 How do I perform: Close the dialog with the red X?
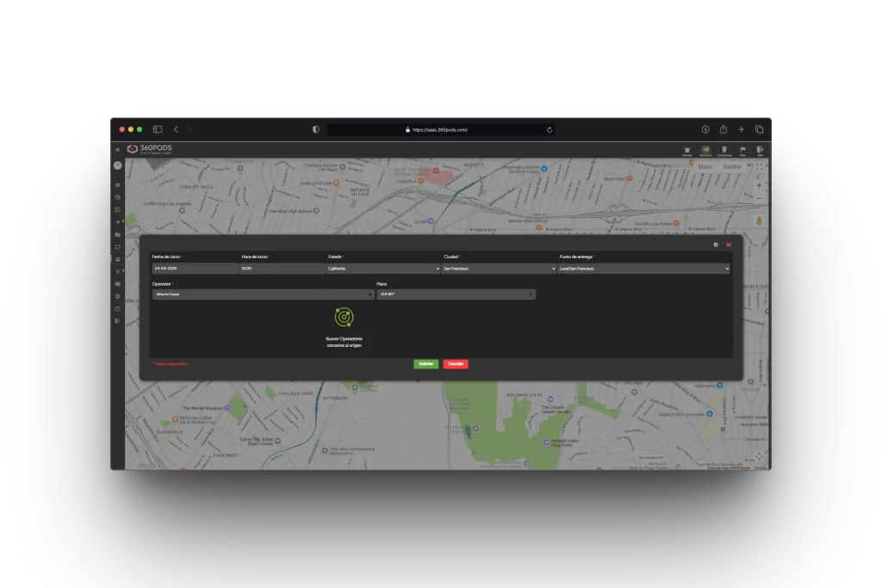[729, 244]
